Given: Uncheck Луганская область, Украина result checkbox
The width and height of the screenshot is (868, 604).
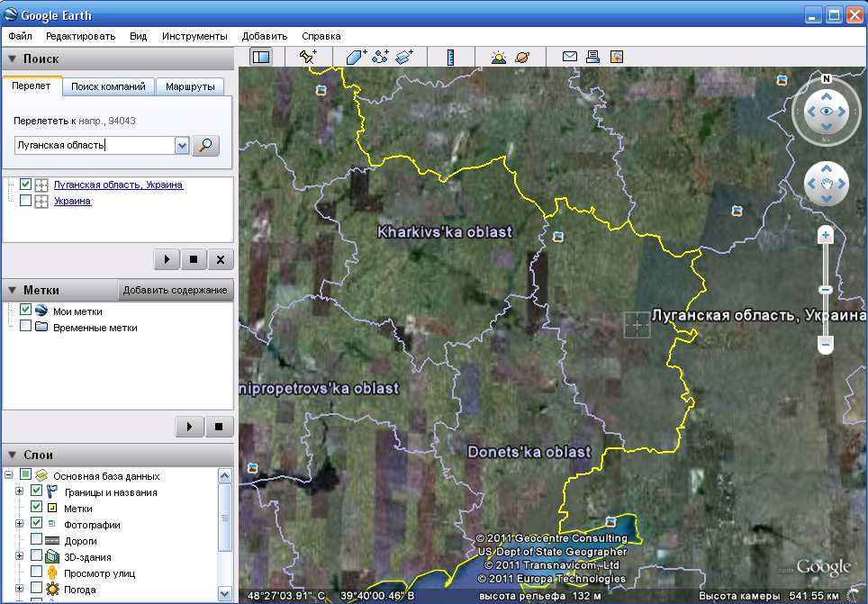Looking at the screenshot, I should 25,184.
